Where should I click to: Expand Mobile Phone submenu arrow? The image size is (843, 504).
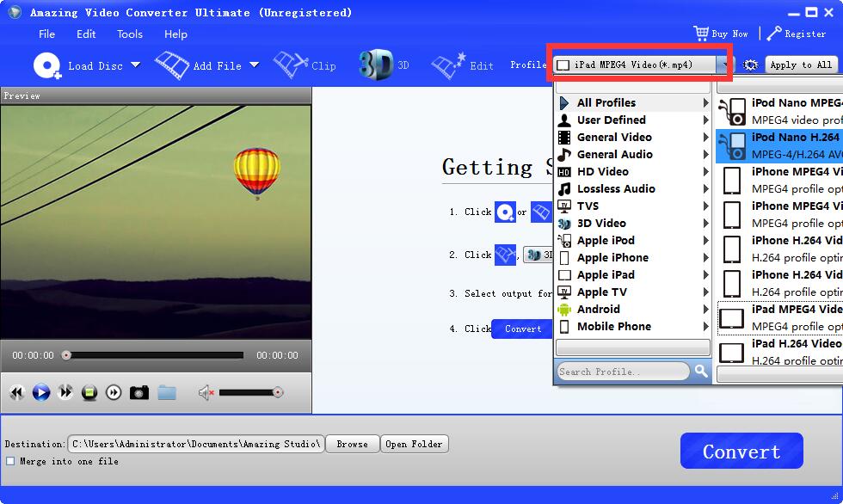point(705,326)
